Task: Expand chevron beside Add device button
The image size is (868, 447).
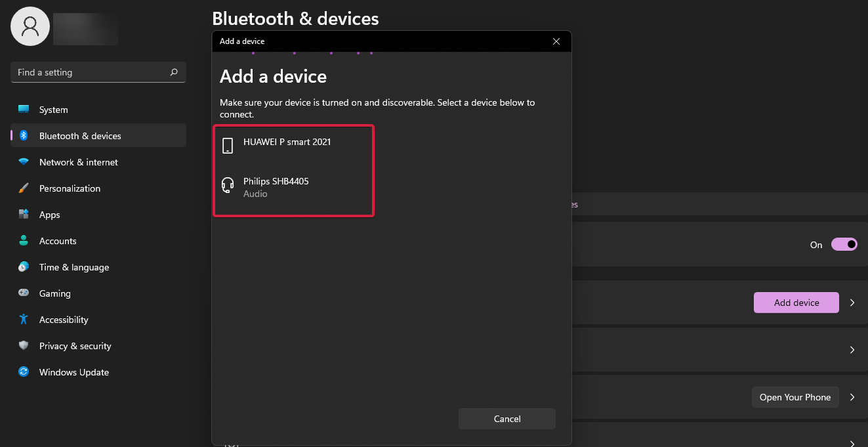Action: (852, 303)
